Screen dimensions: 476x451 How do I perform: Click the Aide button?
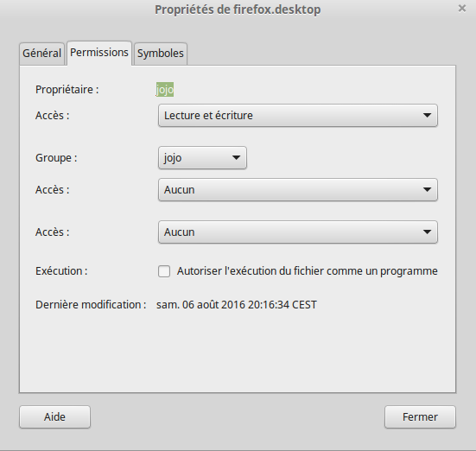pyautogui.click(x=54, y=417)
